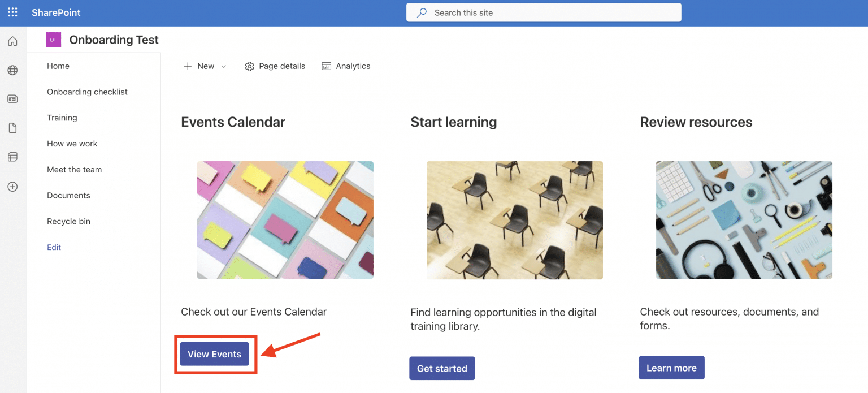The height and width of the screenshot is (393, 868).
Task: Click the Create plus icon
Action: [x=12, y=187]
